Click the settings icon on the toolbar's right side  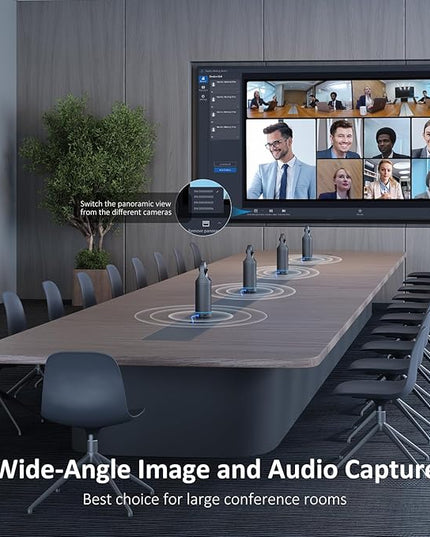pos(360,212)
